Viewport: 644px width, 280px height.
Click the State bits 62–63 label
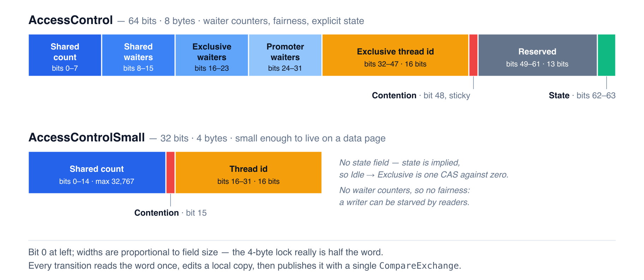point(582,95)
